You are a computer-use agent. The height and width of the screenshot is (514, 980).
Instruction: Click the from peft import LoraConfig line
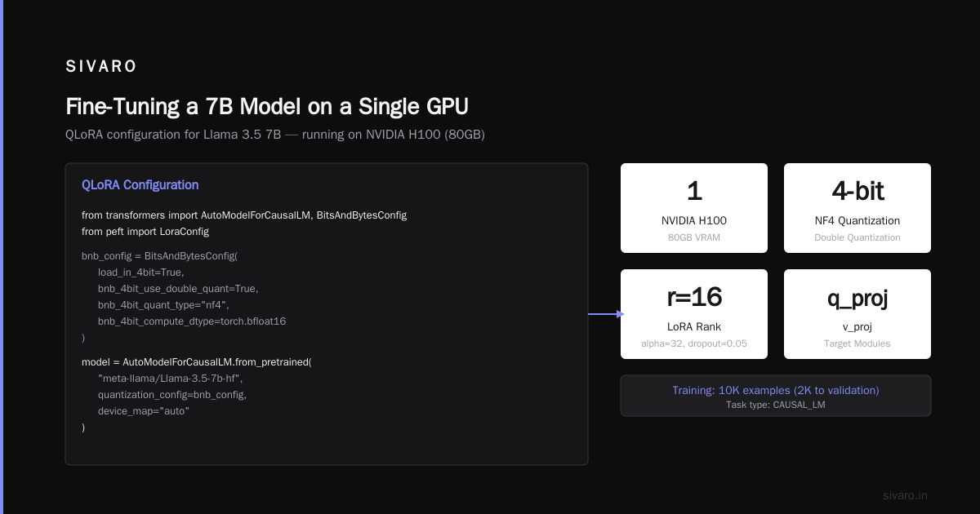coord(145,232)
